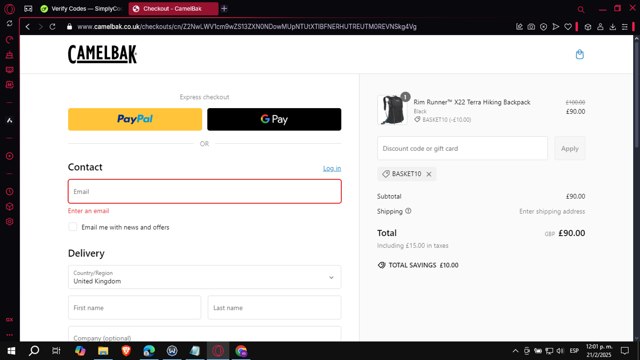Image resolution: width=640 pixels, height=360 pixels.
Task: Click the Total £90.00 amount
Action: click(571, 233)
